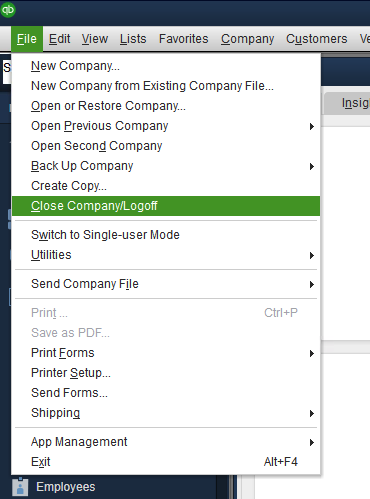
Task: Click the Employees icon in sidebar
Action: (20, 487)
